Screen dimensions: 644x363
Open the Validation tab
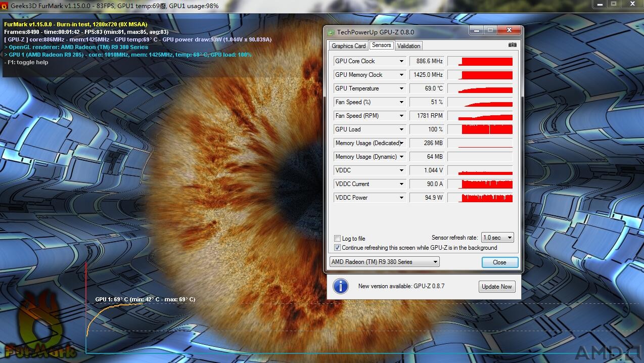[x=408, y=46]
